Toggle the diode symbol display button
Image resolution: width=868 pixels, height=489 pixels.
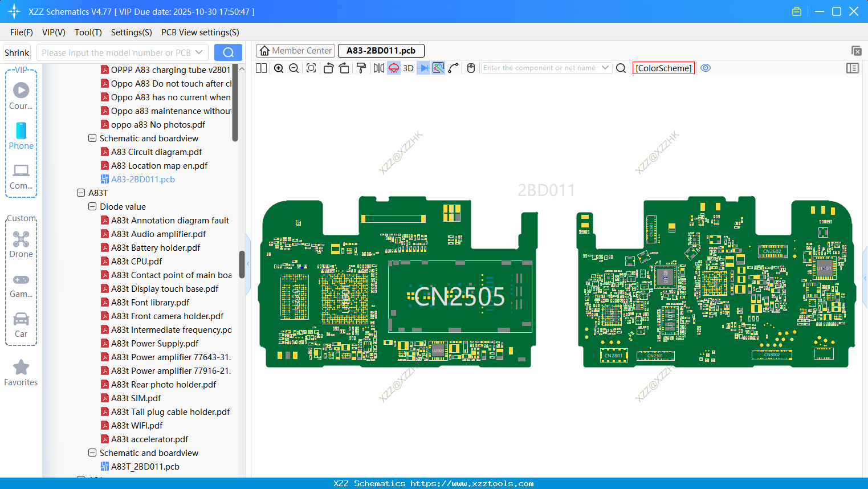pos(423,68)
